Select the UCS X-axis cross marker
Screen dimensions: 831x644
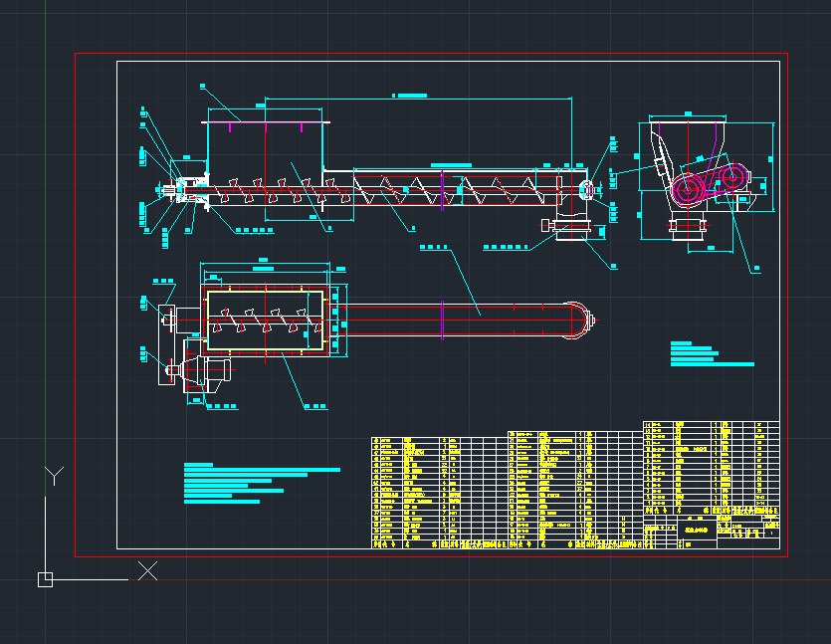click(x=147, y=570)
